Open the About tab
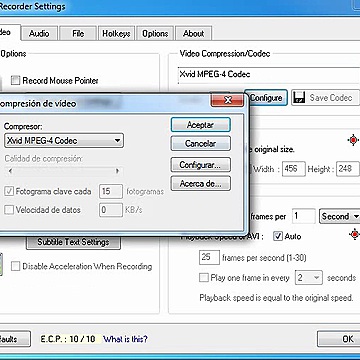Screen dimensions: 360x360 [193, 33]
